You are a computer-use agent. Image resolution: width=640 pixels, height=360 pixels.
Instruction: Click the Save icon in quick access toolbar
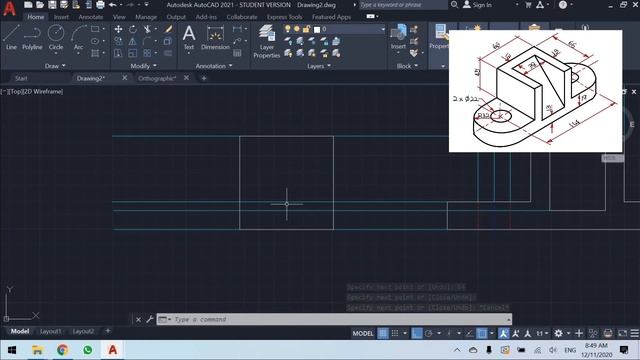coord(52,5)
